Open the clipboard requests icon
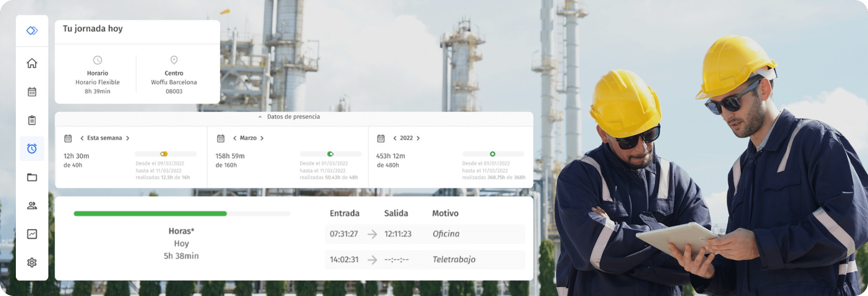The image size is (868, 296). (x=32, y=120)
